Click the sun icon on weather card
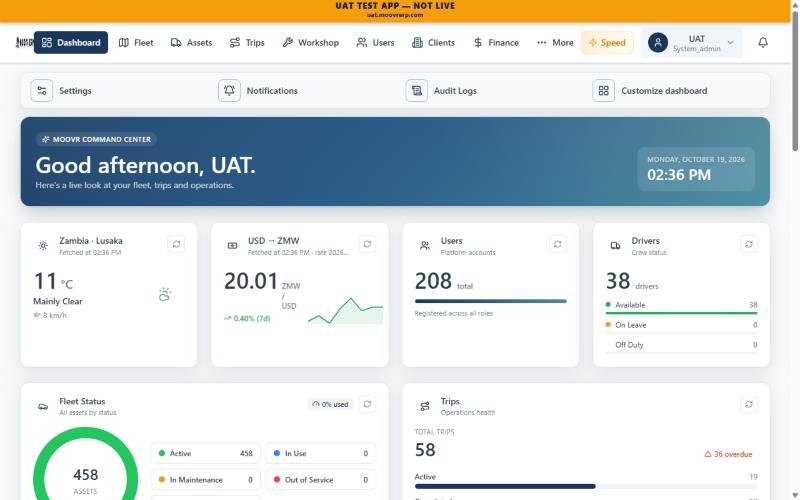The width and height of the screenshot is (800, 500). (x=43, y=246)
